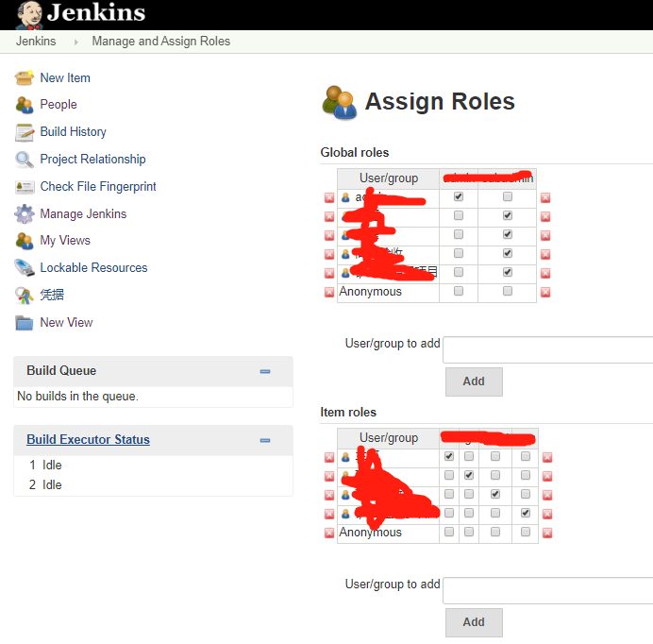Click the Check File Fingerprint icon
This screenshot has height=644, width=653.
coord(25,187)
